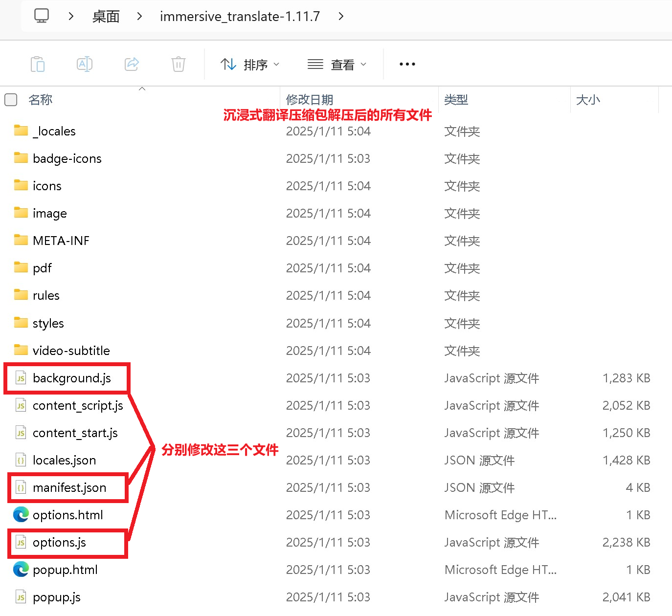The image size is (672, 616).
Task: Select the popup.js file name
Action: click(x=57, y=597)
